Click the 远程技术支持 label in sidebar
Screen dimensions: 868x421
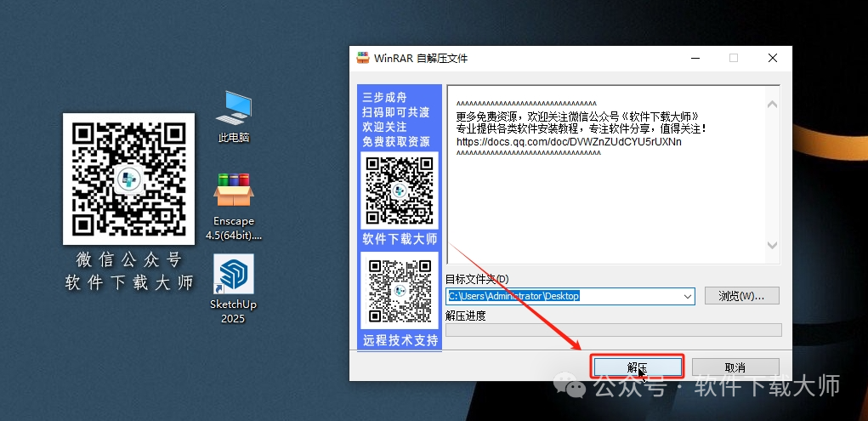tap(400, 340)
